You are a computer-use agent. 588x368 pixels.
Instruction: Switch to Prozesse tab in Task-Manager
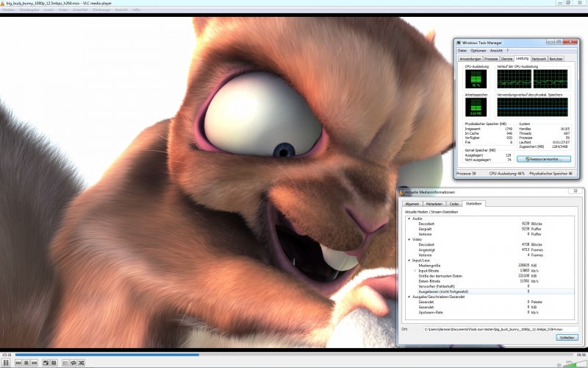click(491, 59)
